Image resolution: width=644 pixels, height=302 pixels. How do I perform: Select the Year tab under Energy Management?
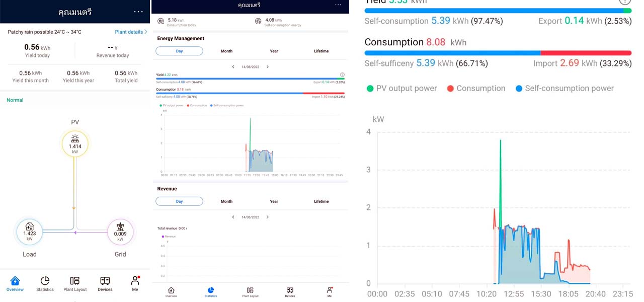pos(274,51)
